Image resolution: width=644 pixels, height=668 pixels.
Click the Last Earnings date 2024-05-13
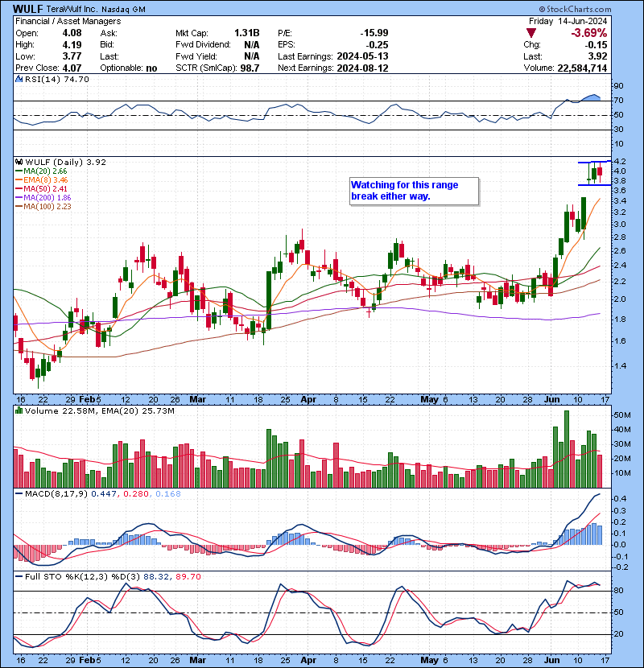pos(362,56)
